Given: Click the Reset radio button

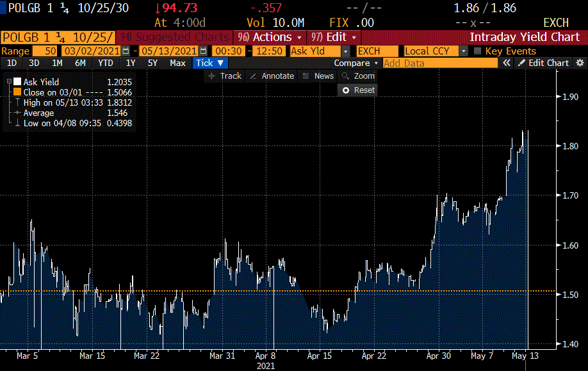Looking at the screenshot, I should click(x=346, y=90).
